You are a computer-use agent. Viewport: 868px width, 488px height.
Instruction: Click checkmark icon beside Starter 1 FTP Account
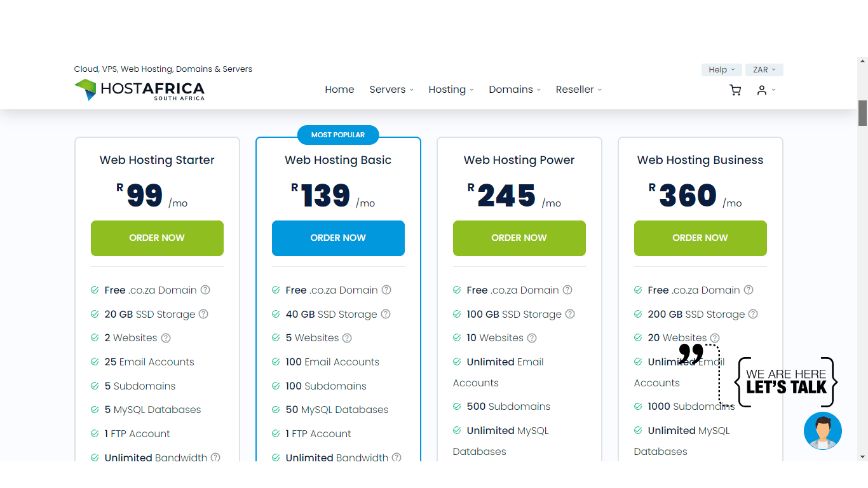click(95, 433)
